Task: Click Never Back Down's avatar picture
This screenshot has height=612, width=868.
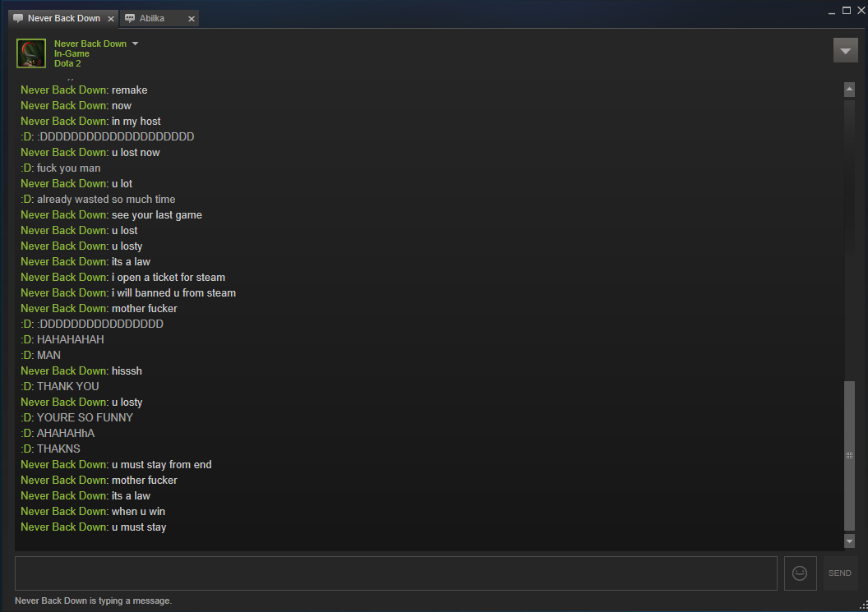Action: [x=31, y=53]
